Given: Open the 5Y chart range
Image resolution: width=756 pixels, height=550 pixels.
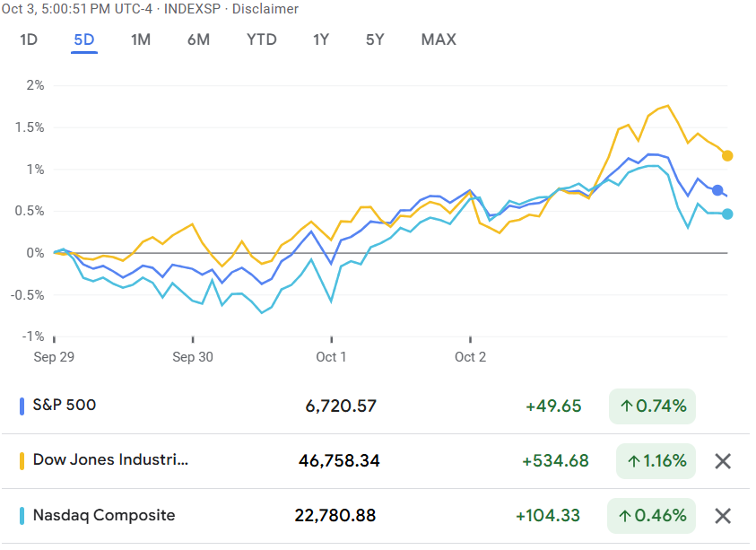Looking at the screenshot, I should 375,39.
